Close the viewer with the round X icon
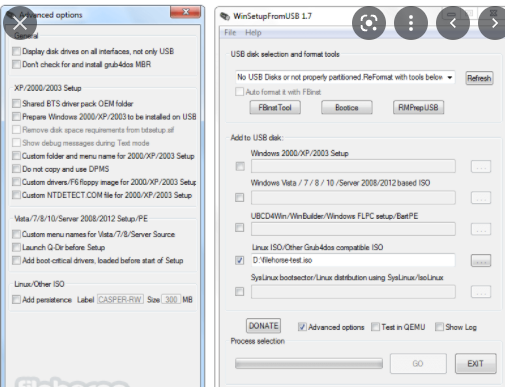This screenshot has height=387, width=505. click(20, 23)
